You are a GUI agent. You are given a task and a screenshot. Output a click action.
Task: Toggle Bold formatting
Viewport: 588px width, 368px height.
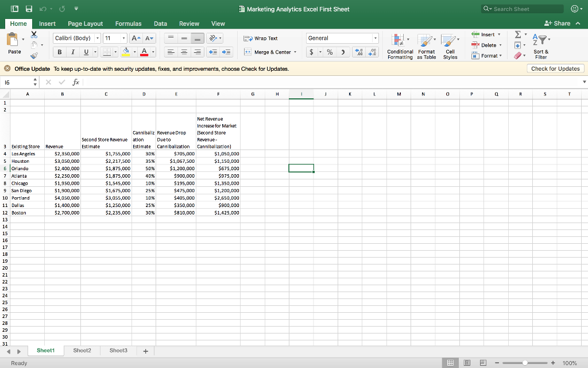(x=59, y=52)
